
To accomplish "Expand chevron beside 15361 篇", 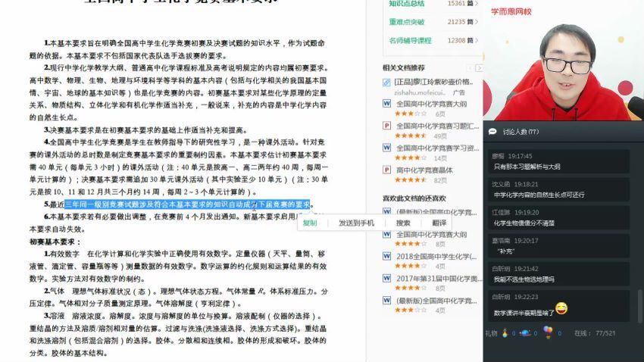I will [x=477, y=3].
